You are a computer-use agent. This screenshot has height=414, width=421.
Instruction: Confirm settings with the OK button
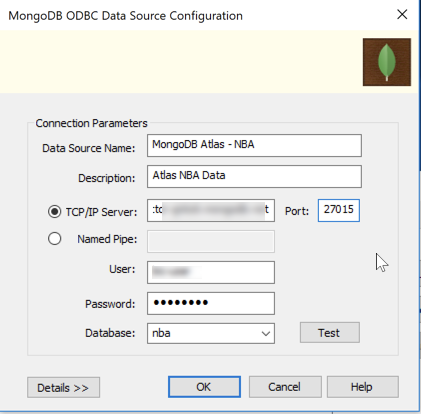(x=204, y=387)
